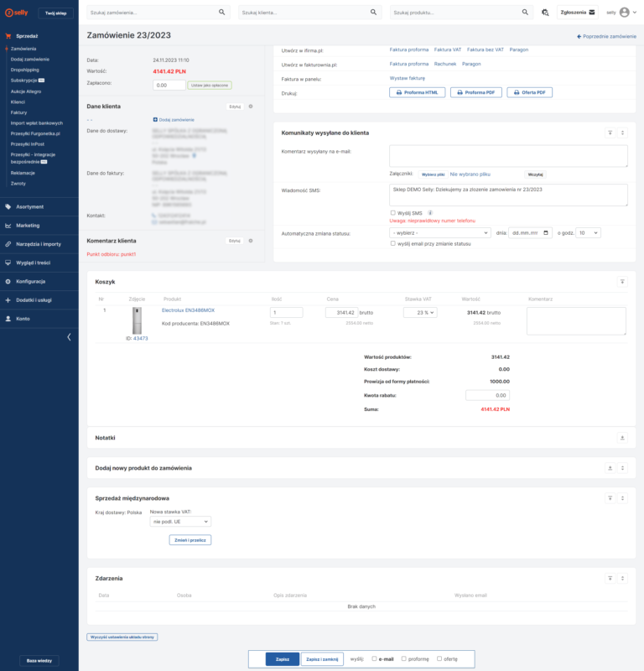
Task: Click settings gear next to Dane klienta
Action: tap(251, 107)
